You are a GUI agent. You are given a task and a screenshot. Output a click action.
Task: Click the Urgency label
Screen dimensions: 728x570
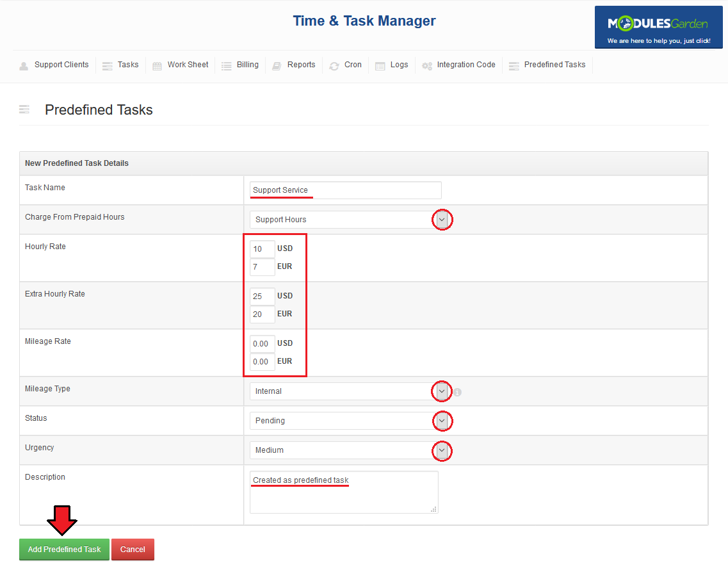point(40,448)
